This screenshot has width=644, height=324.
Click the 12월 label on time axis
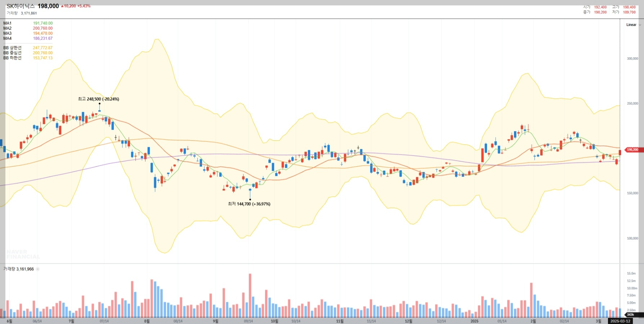click(x=408, y=321)
